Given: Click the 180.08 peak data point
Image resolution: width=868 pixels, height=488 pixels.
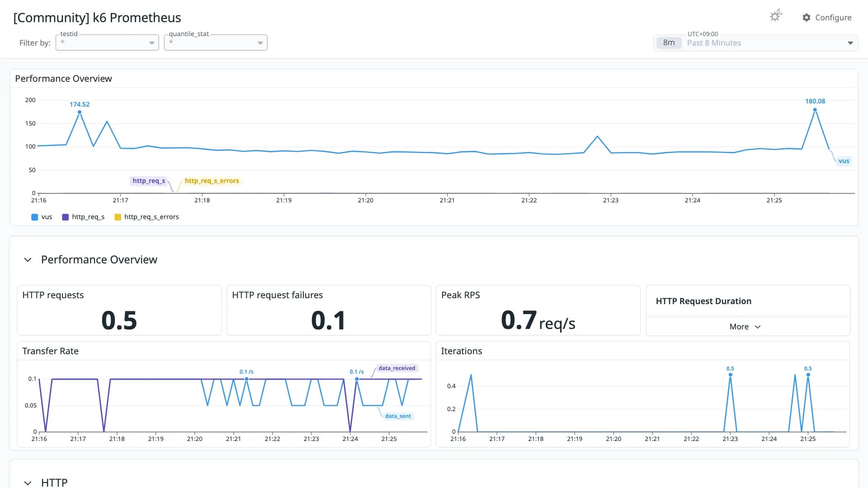Looking at the screenshot, I should tap(815, 110).
